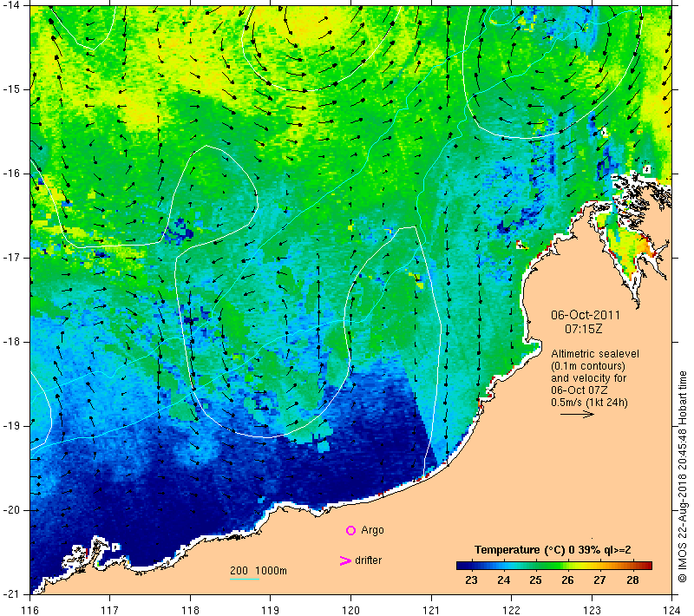Click the '0.5m/s (1kt 24h)' scale text
This screenshot has height=616, width=694.
pos(589,403)
